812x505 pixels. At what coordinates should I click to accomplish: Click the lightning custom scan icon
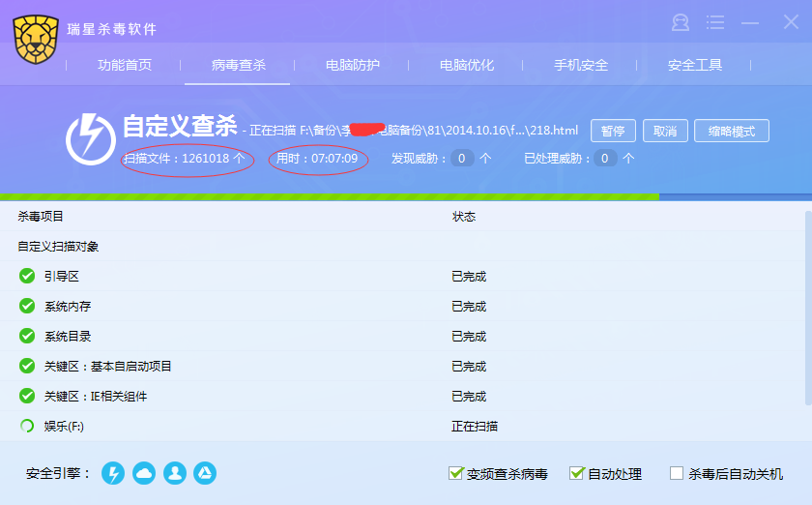(91, 139)
